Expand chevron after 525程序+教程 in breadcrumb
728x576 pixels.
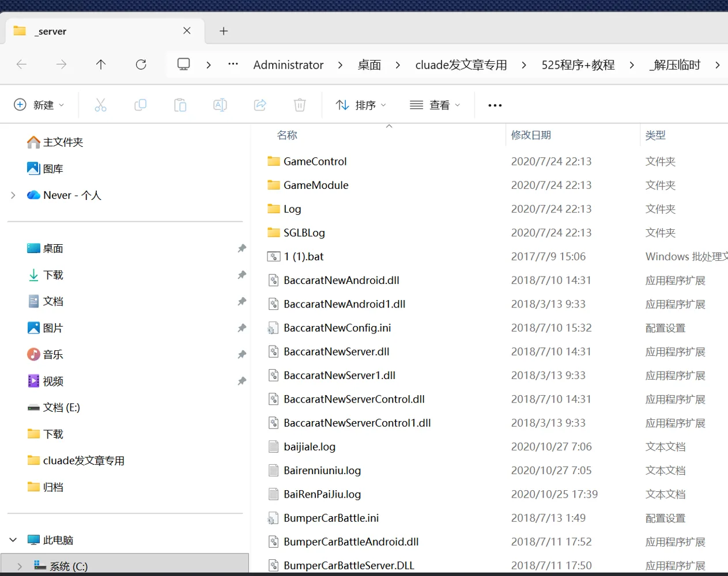(632, 65)
